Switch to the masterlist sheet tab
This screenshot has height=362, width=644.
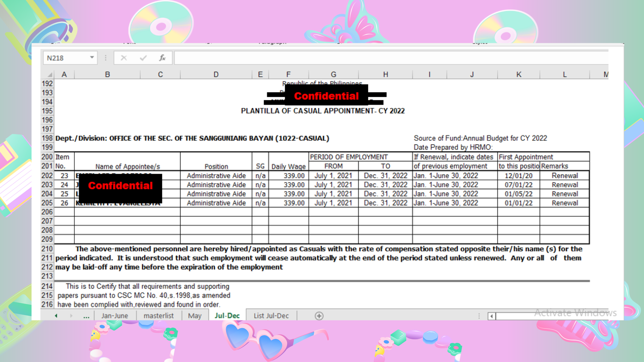pyautogui.click(x=159, y=316)
